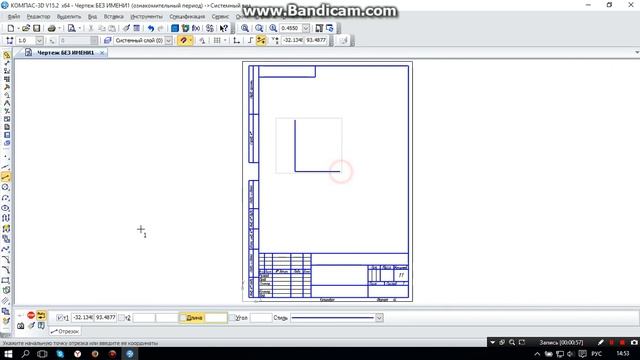Viewport: 640px width, 360px height.
Task: Toggle the highlighted rounding mode icon
Action: [x=261, y=40]
